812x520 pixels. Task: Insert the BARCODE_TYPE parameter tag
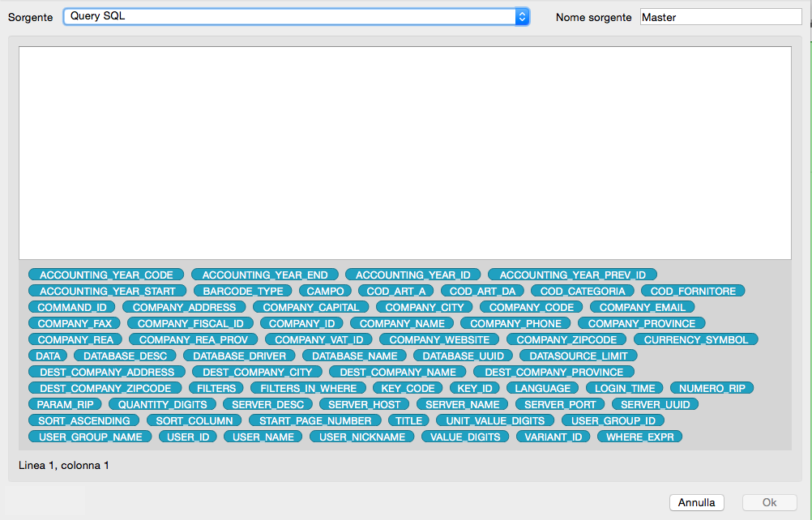243,291
